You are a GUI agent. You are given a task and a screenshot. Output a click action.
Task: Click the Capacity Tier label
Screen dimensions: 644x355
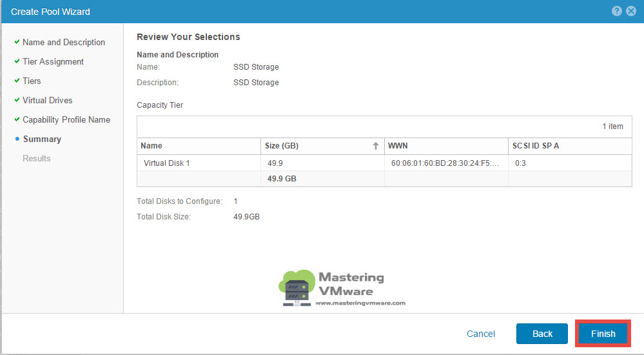pos(160,105)
